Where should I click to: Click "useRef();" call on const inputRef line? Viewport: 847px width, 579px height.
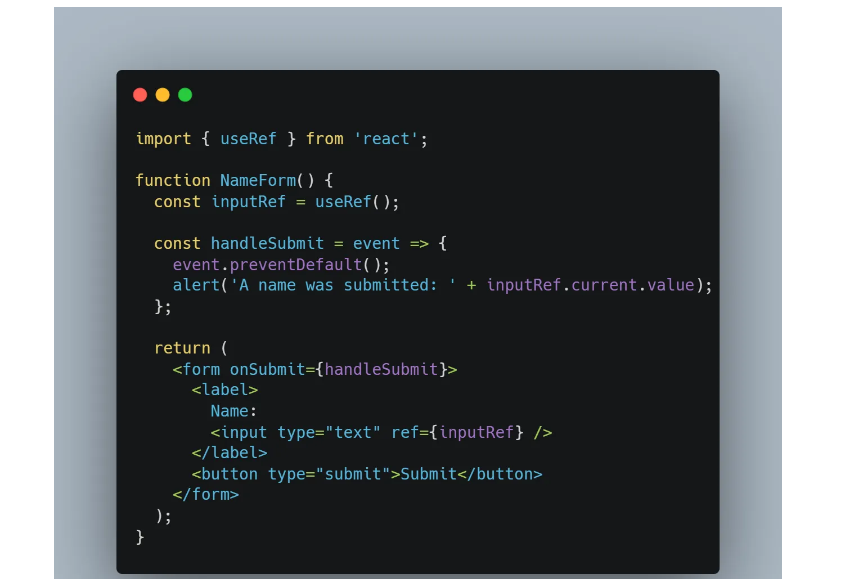tap(357, 202)
